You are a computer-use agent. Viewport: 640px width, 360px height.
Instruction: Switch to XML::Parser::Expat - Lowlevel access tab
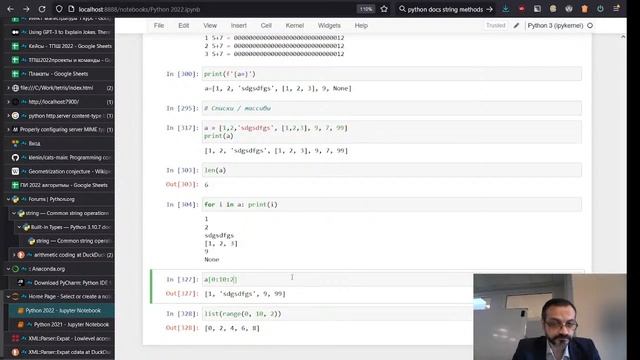pyautogui.click(x=60, y=338)
